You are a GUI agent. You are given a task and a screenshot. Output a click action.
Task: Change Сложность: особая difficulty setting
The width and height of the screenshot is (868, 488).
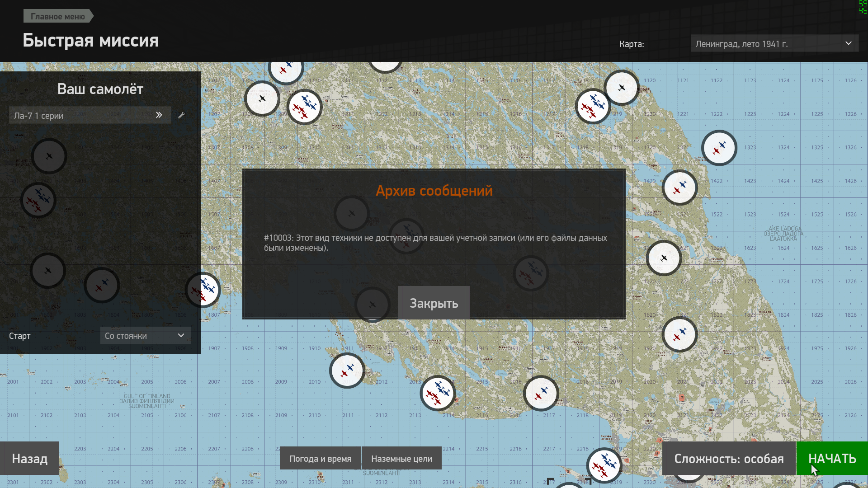[x=728, y=459]
